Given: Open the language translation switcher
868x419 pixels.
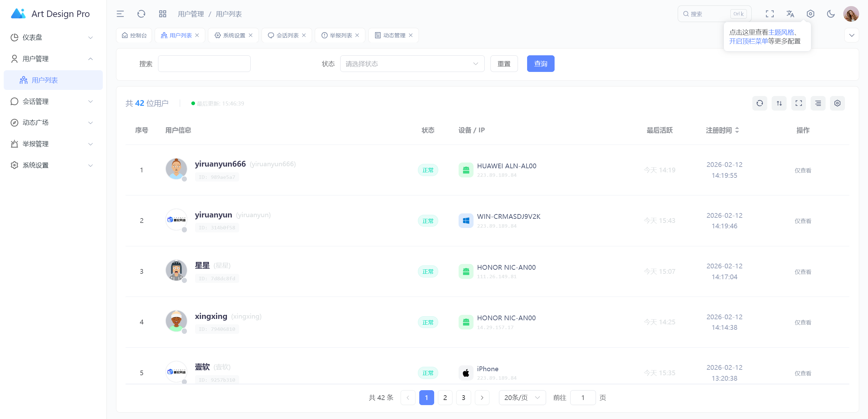Looking at the screenshot, I should tap(790, 14).
